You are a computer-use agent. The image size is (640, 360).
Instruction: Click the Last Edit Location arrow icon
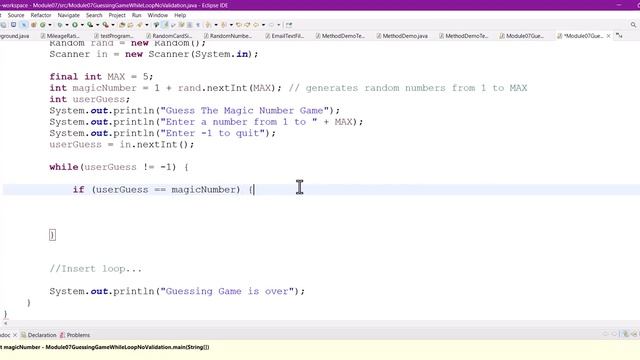pyautogui.click(x=239, y=25)
